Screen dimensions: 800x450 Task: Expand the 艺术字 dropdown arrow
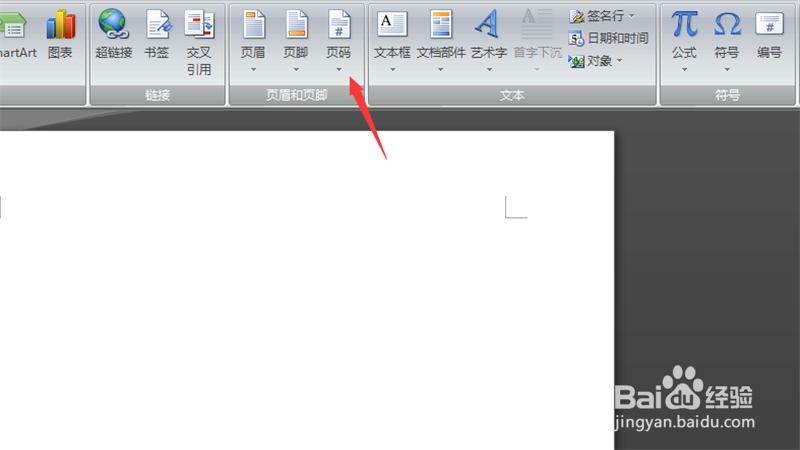[489, 69]
